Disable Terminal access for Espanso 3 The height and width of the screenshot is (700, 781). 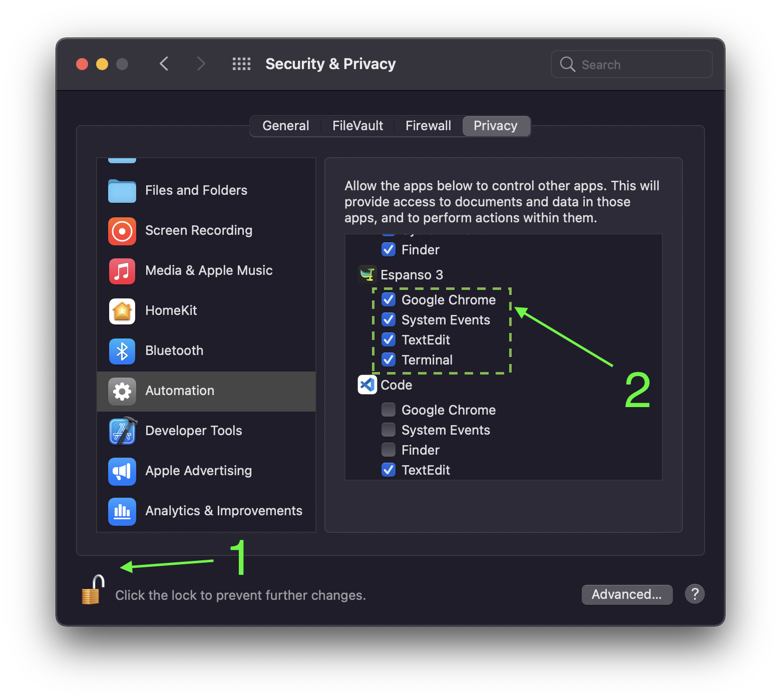click(x=388, y=360)
